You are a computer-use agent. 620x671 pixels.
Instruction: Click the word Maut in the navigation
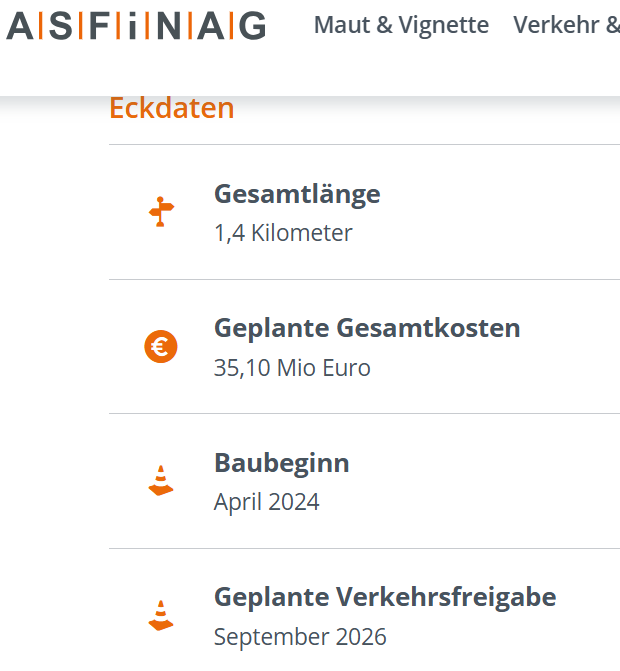342,25
